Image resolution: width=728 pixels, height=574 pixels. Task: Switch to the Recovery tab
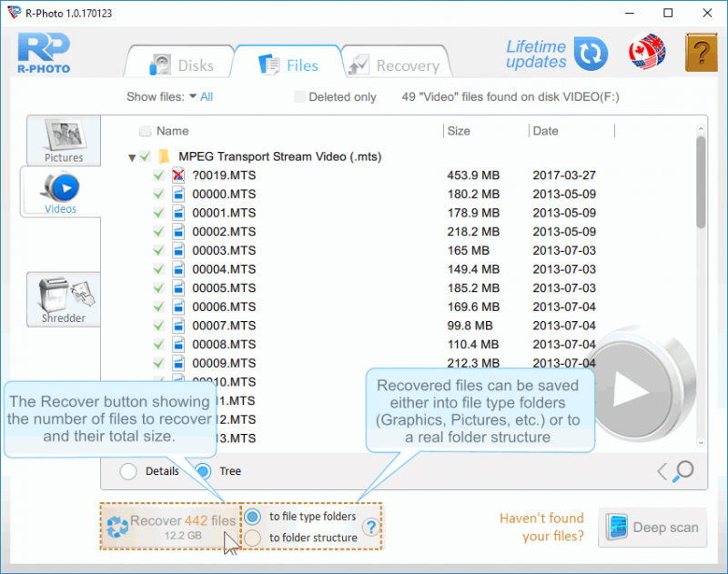tap(396, 65)
